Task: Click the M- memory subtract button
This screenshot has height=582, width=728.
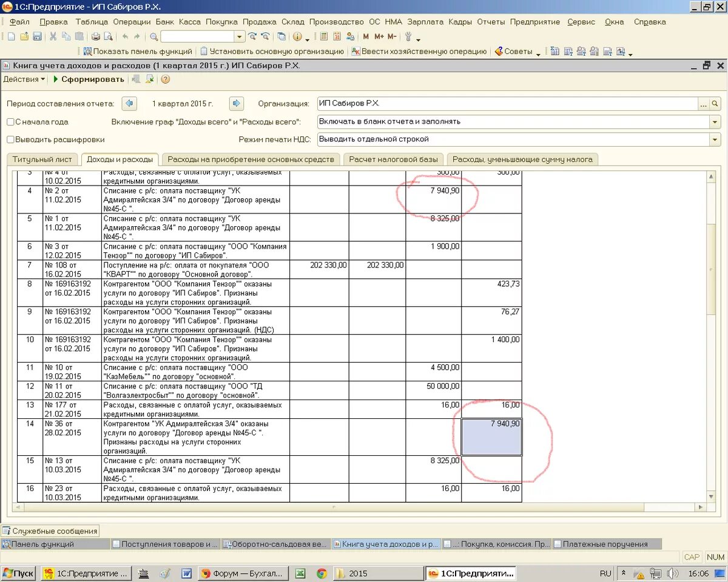Action: click(392, 36)
